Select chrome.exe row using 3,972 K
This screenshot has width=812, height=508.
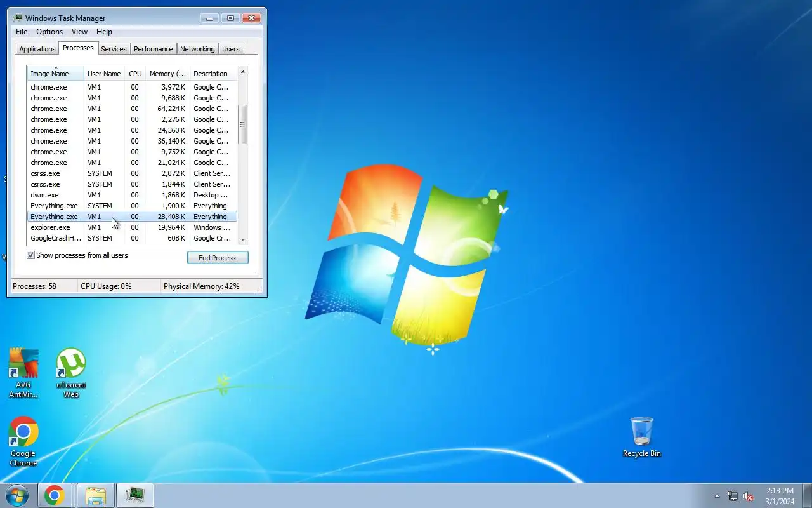[132, 87]
